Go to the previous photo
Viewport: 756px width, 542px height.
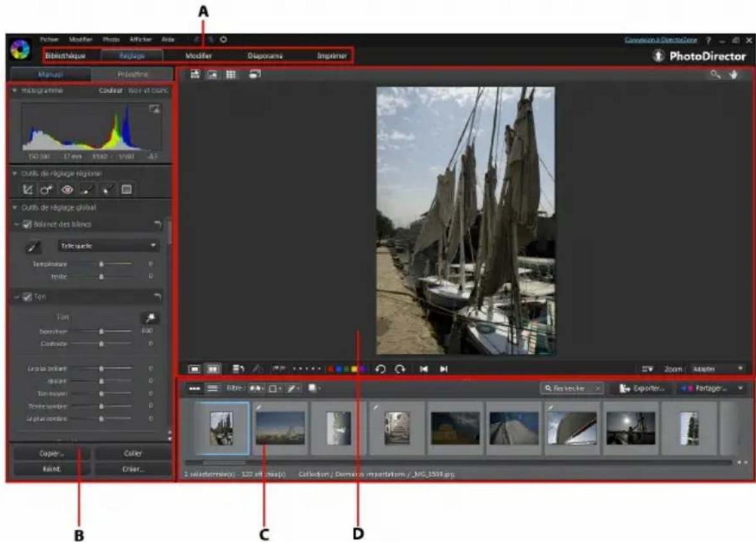[424, 369]
